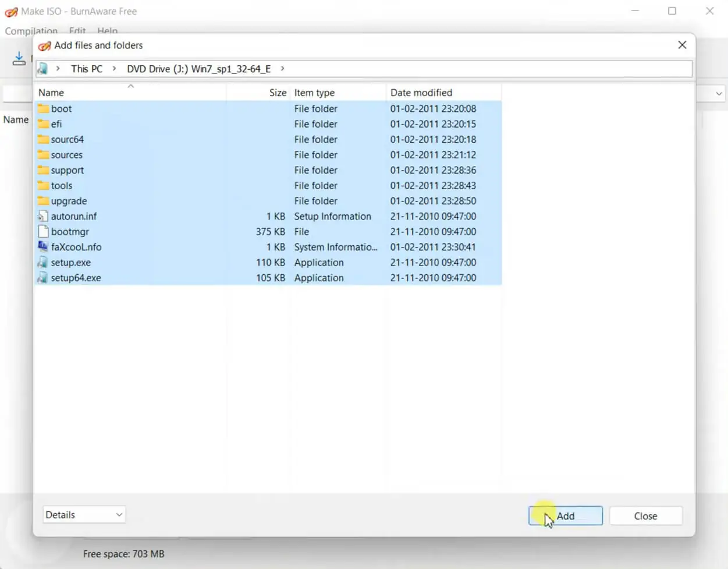Open the Compilation menu

click(x=31, y=31)
